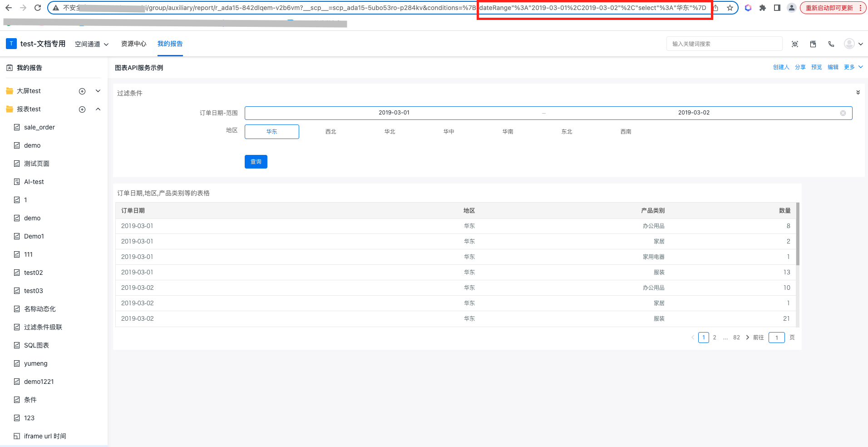Click the keyword search input field
This screenshot has width=868, height=447.
[724, 44]
